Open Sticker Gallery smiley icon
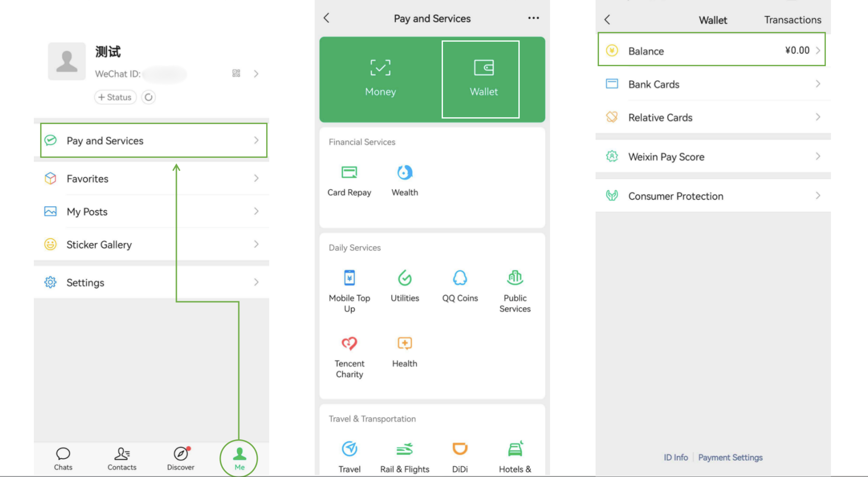The height and width of the screenshot is (477, 868). pos(50,244)
